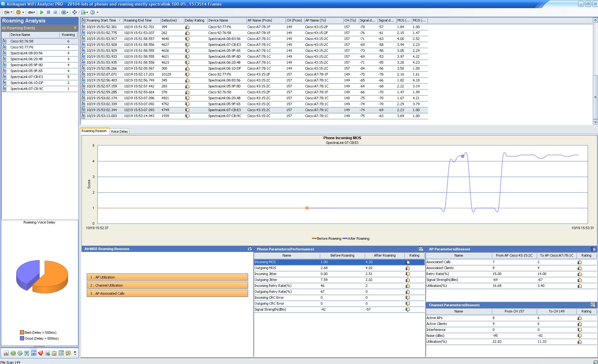The width and height of the screenshot is (598, 364).
Task: Click the export arrow icon in toolbar
Action: click(83, 12)
